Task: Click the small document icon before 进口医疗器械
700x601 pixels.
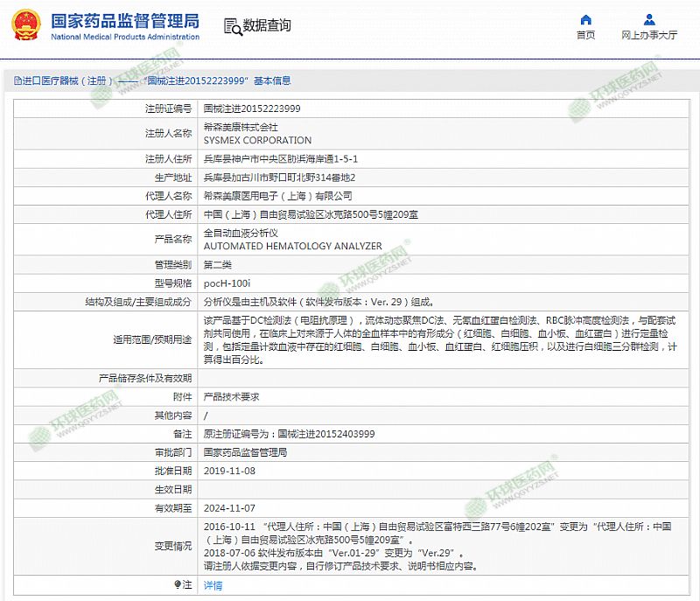Action: 17,80
